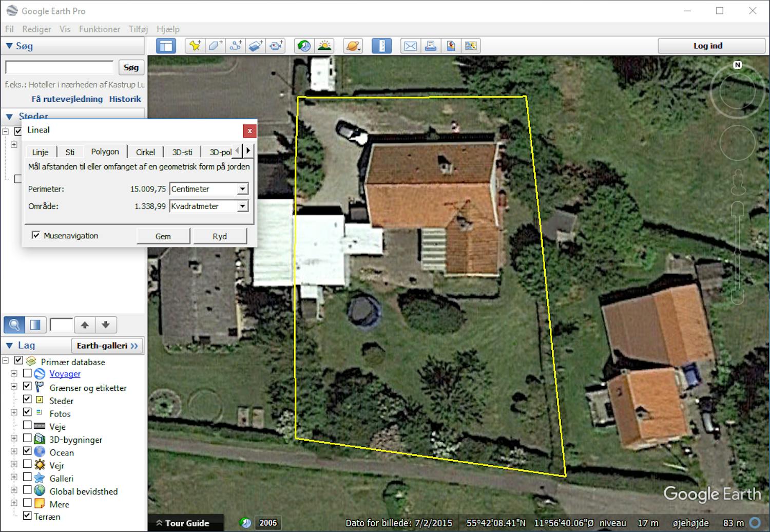
Task: Click the email envelope toolbar icon
Action: 410,46
